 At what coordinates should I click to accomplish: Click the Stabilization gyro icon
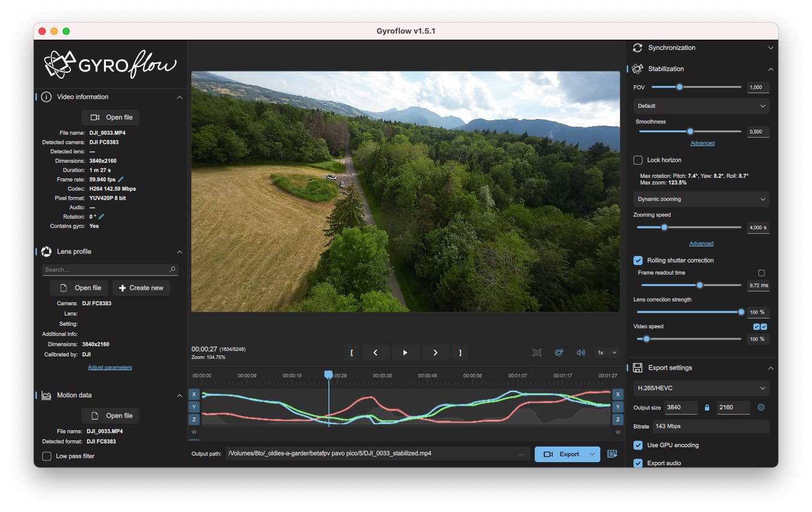[638, 69]
